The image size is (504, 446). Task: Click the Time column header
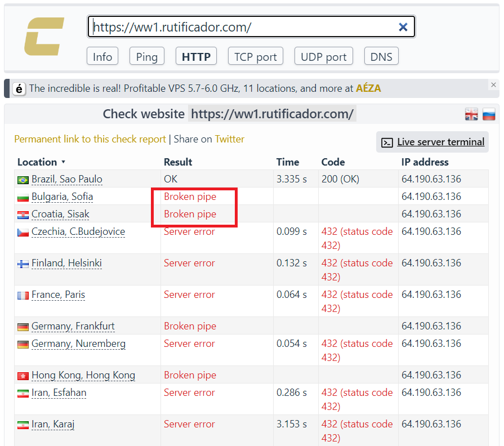pos(288,162)
